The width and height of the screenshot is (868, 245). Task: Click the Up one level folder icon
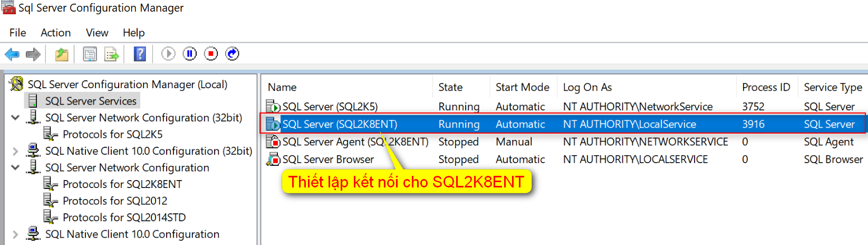tap(62, 54)
